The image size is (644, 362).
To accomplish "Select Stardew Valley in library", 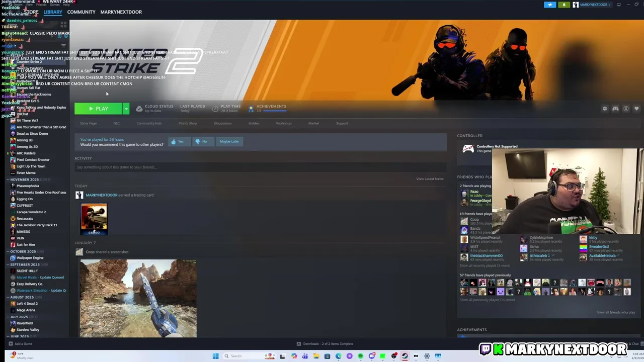I will 28,330.
